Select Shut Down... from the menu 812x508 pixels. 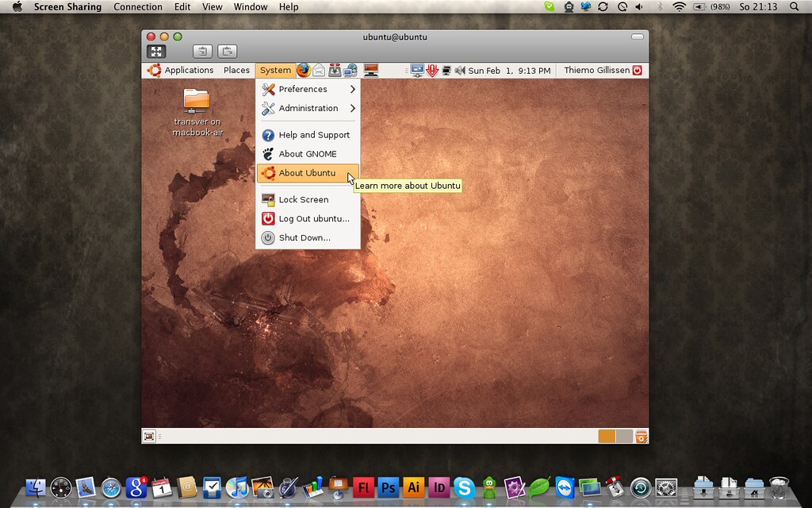[308, 238]
